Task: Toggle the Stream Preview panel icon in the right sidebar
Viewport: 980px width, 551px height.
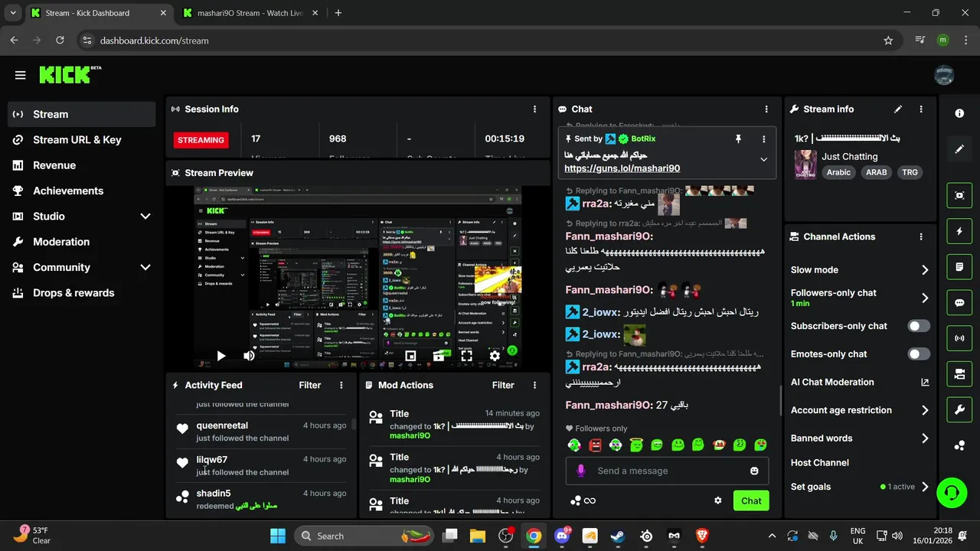Action: (959, 195)
